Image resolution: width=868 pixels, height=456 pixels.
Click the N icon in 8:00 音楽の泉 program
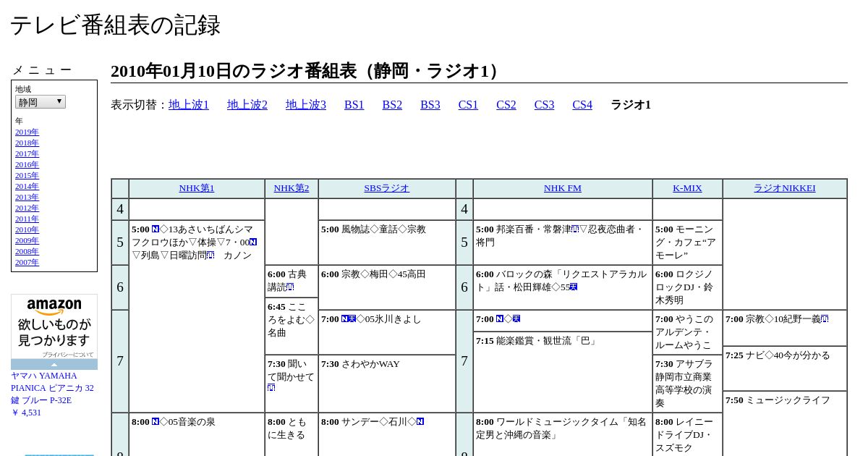(x=155, y=422)
